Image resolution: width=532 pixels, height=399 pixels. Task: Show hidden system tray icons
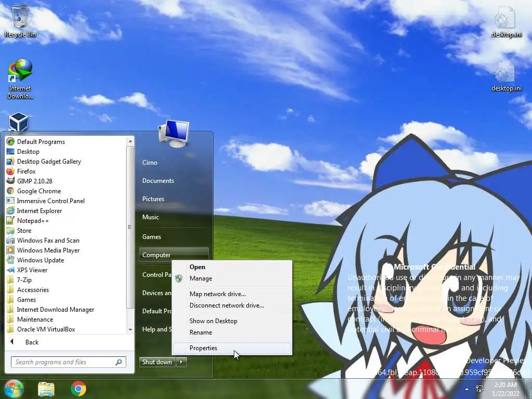coord(467,389)
